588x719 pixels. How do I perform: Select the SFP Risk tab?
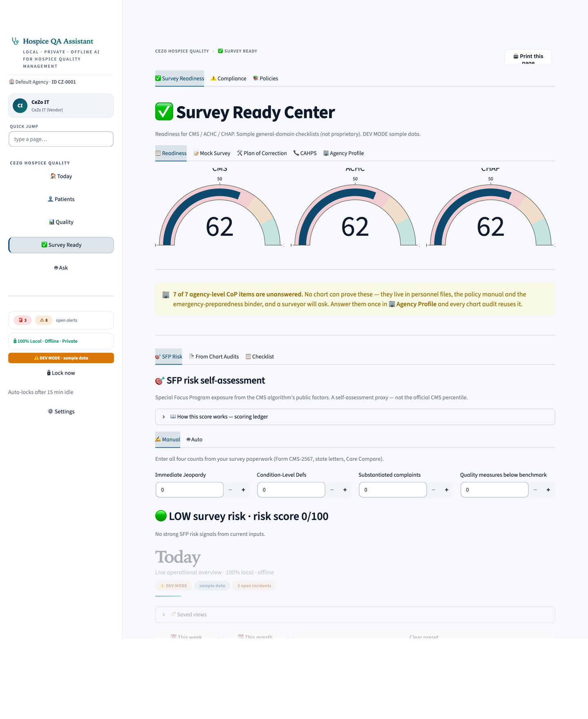point(169,357)
